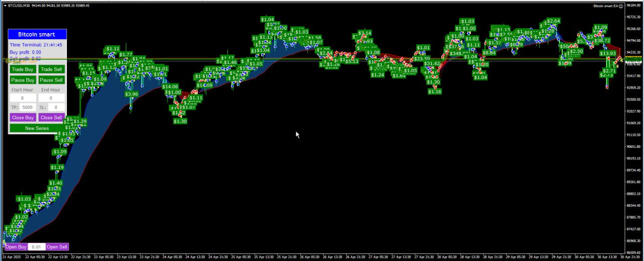Select the $14.06 profit label
Screen dimensions: 644x261
(x=170, y=86)
